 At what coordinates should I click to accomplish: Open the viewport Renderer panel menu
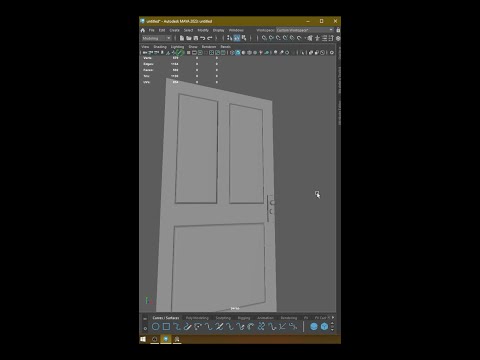click(x=209, y=47)
